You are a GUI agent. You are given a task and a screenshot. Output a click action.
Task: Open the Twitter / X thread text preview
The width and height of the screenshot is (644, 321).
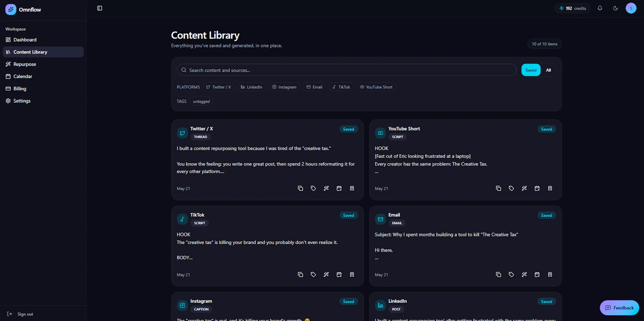[x=266, y=160]
